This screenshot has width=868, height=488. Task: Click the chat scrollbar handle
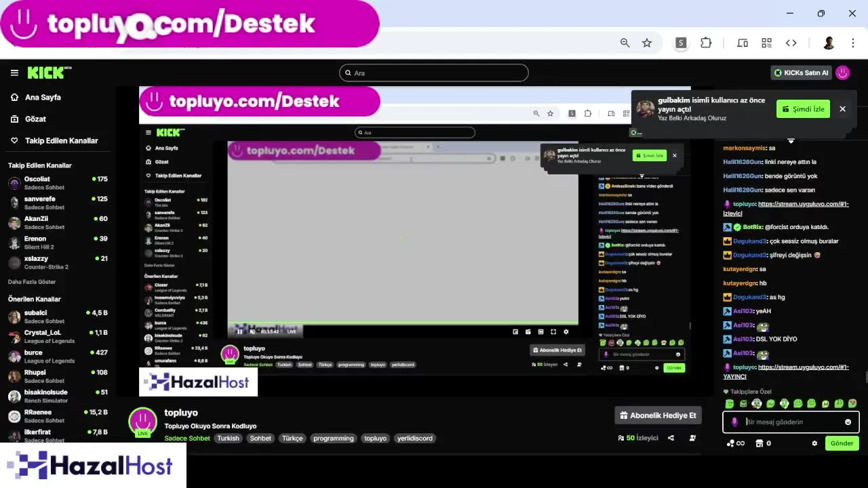(865, 377)
